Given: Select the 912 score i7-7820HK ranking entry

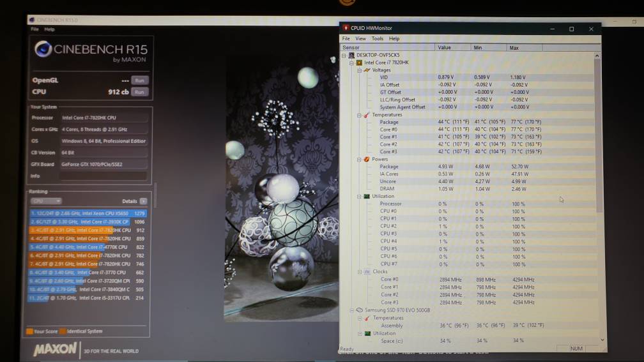Looking at the screenshot, I should coord(88,230).
